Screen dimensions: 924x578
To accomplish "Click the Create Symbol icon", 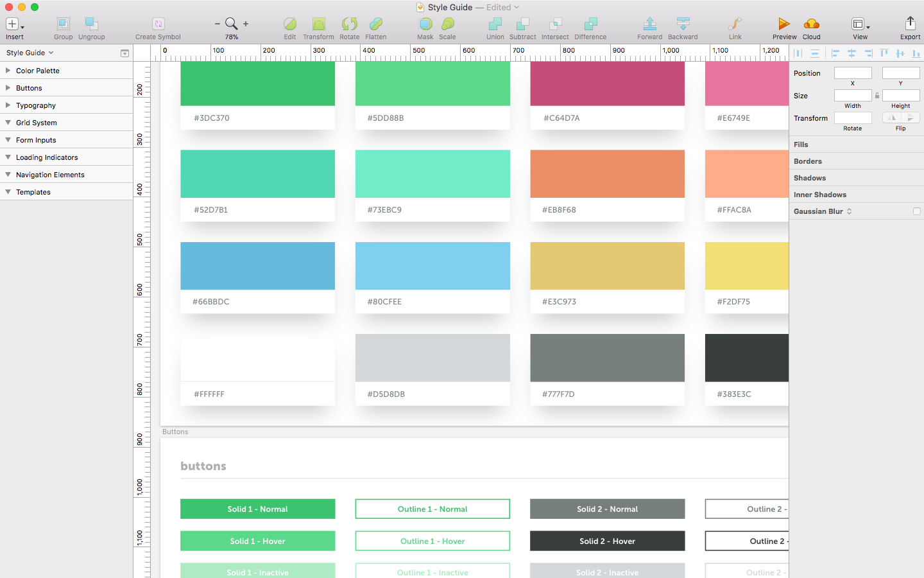I will [x=158, y=24].
